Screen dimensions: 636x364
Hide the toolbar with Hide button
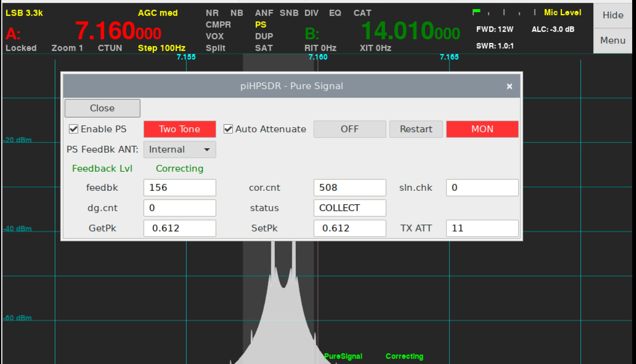[x=613, y=15]
